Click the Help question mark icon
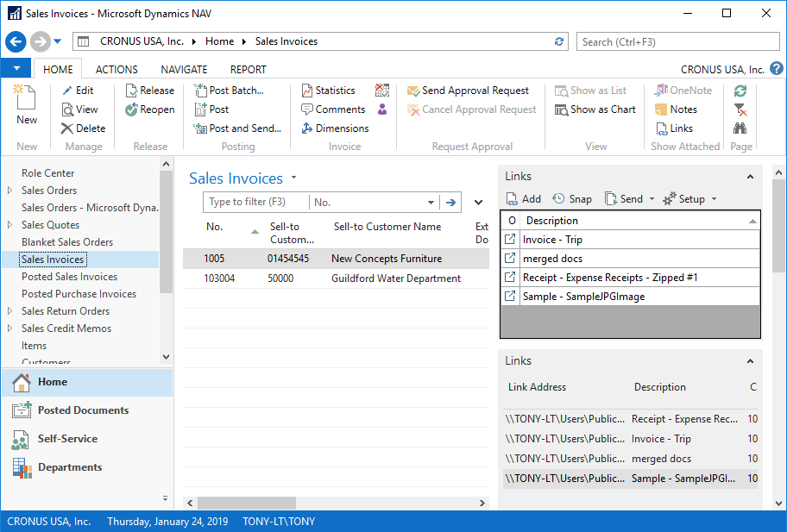The width and height of the screenshot is (787, 532). [x=776, y=69]
